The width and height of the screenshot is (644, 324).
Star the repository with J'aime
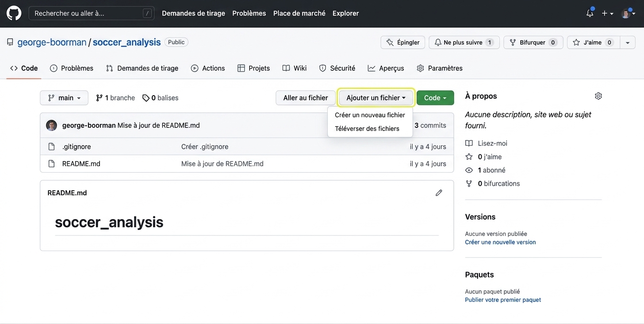594,42
